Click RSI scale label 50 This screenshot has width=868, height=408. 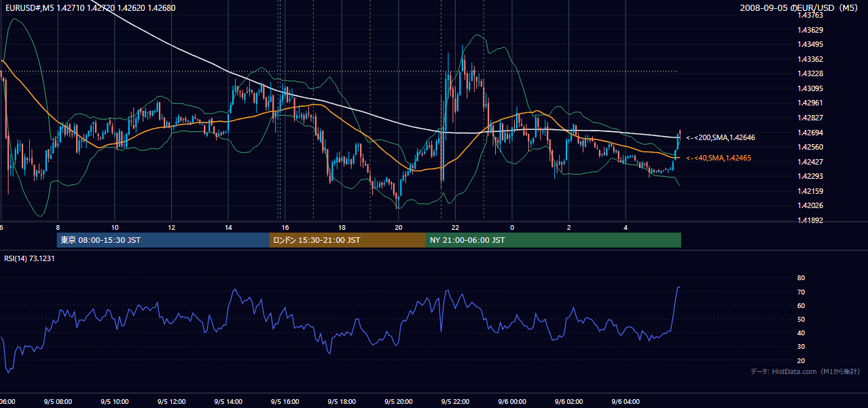coord(801,320)
